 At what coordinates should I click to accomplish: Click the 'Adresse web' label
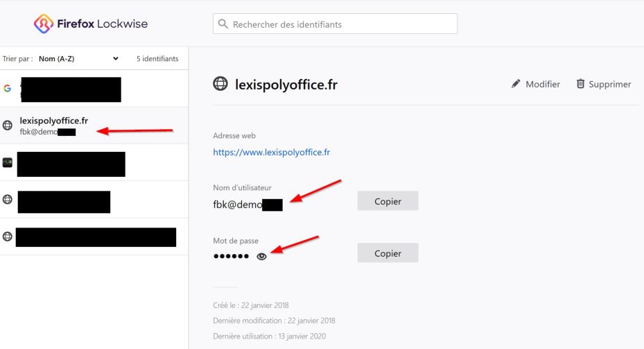click(234, 136)
